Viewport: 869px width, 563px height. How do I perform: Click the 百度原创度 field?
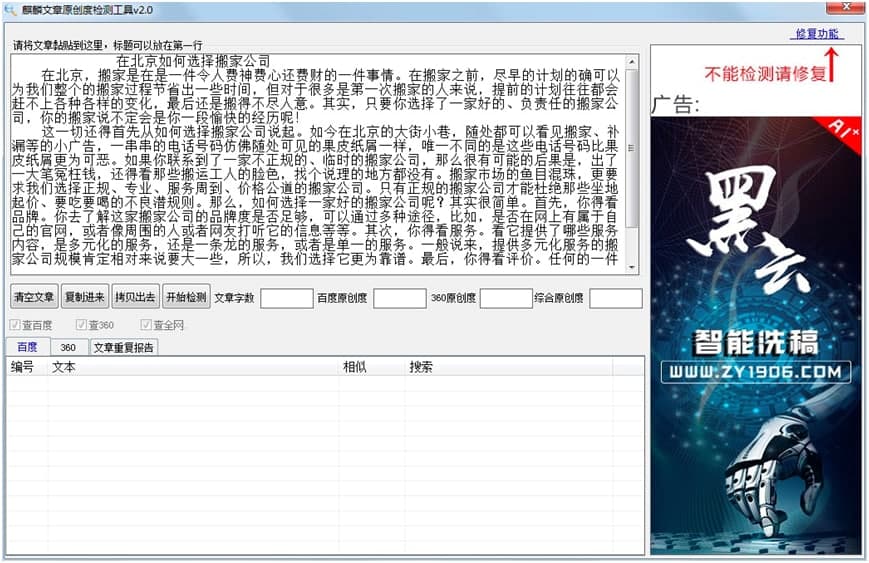pyautogui.click(x=400, y=298)
